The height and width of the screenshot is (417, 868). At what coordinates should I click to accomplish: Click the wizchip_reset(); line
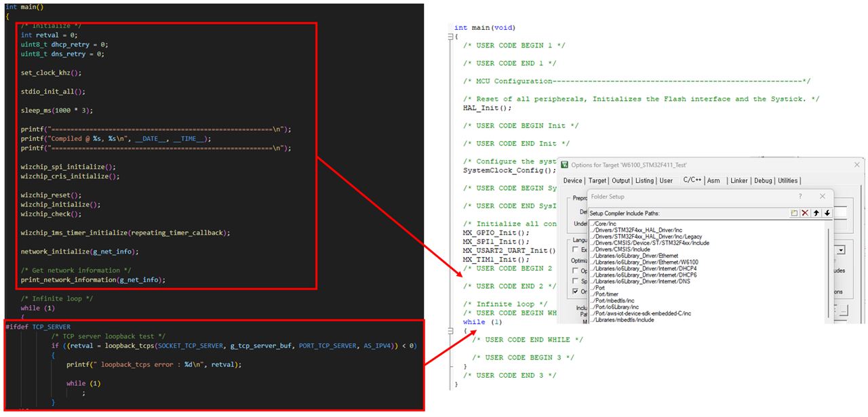pyautogui.click(x=51, y=195)
